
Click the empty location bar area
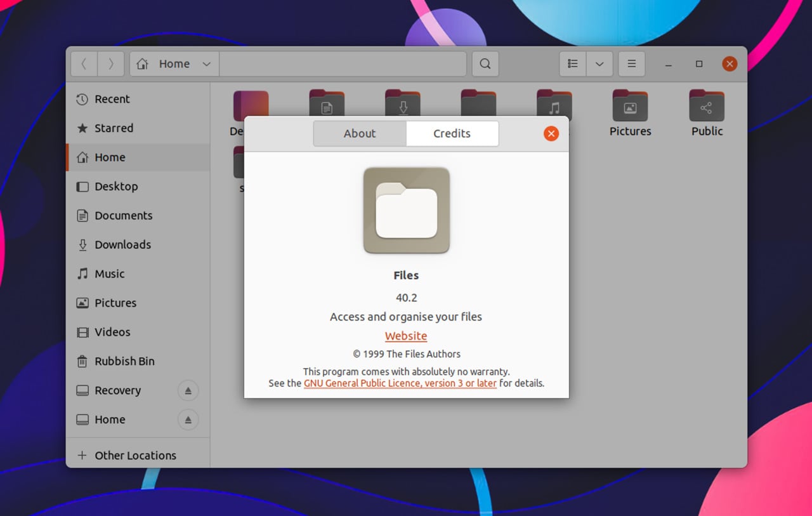point(343,64)
